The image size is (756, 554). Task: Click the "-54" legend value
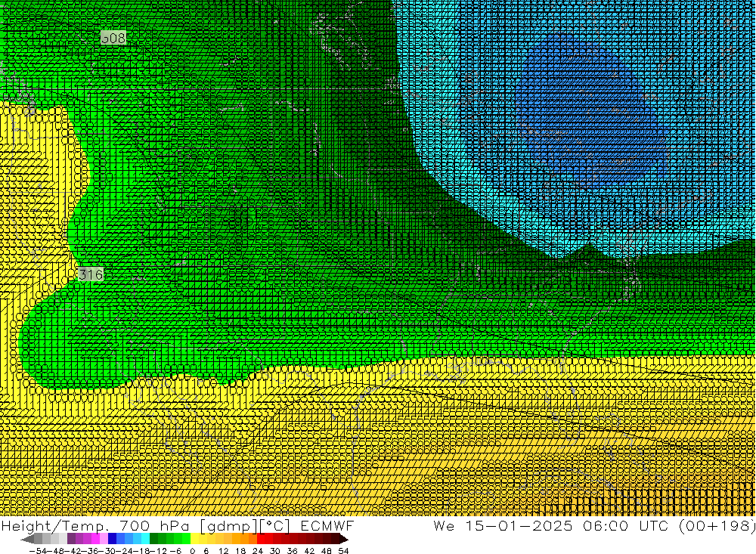(38, 551)
